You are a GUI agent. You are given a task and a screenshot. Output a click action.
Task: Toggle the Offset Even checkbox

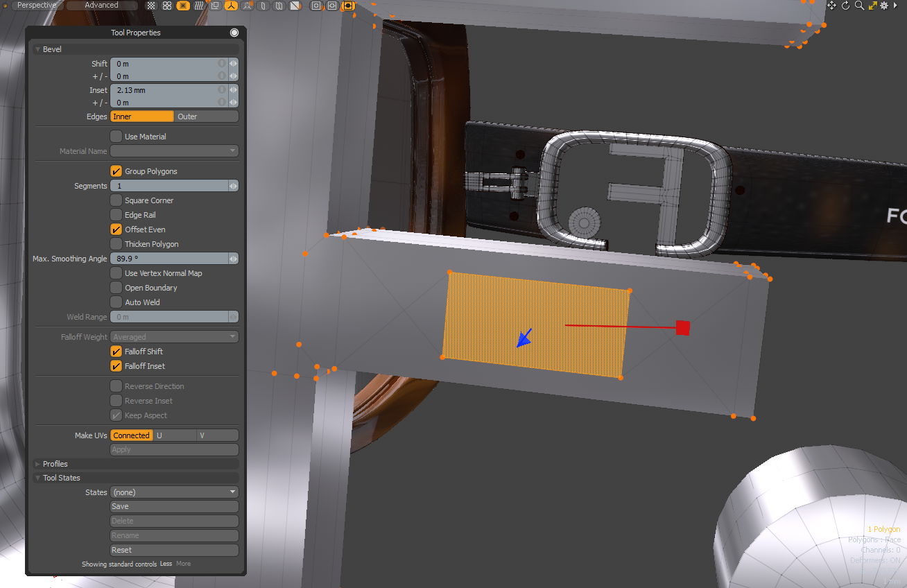click(x=116, y=230)
